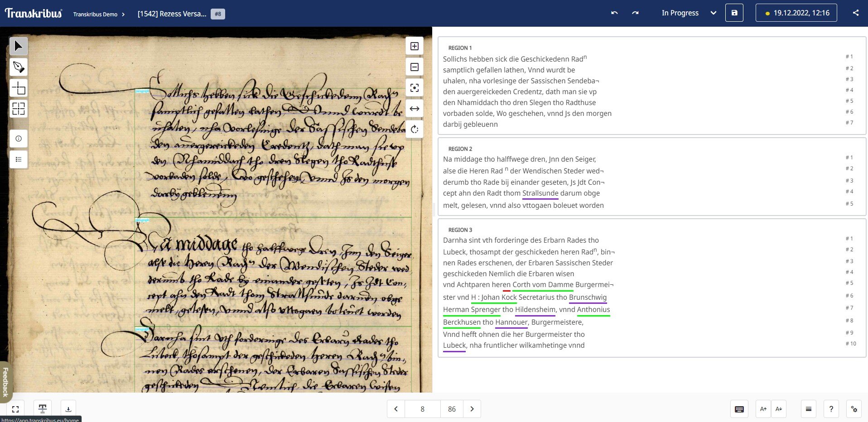This screenshot has width=868, height=422.
Task: Edit the page number input field
Action: pos(422,409)
